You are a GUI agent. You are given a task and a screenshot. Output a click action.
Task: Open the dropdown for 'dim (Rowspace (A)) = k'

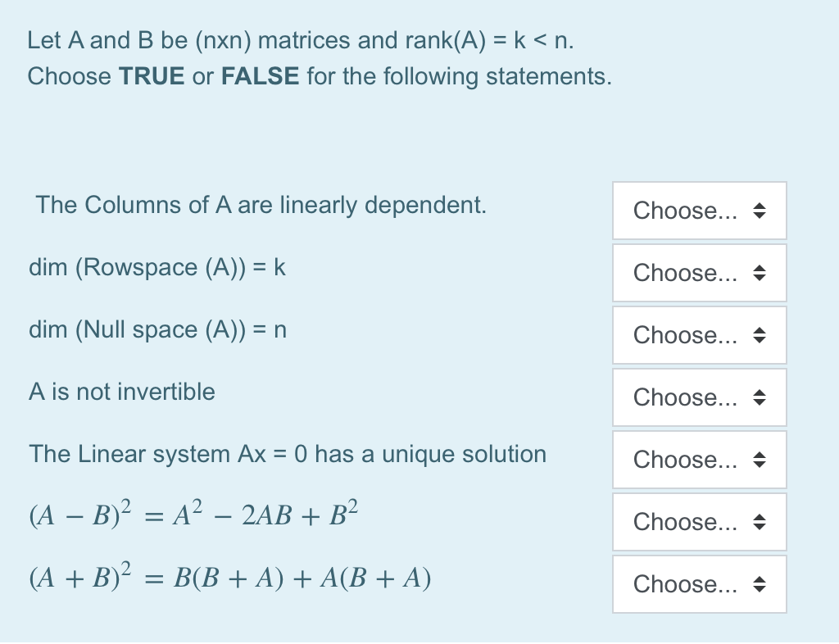(x=699, y=273)
